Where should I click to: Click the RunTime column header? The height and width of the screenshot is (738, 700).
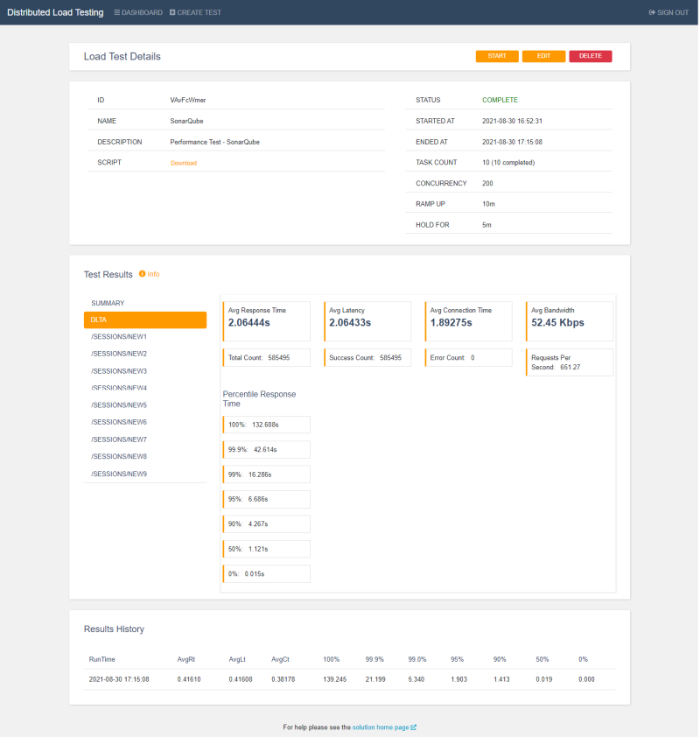(102, 659)
